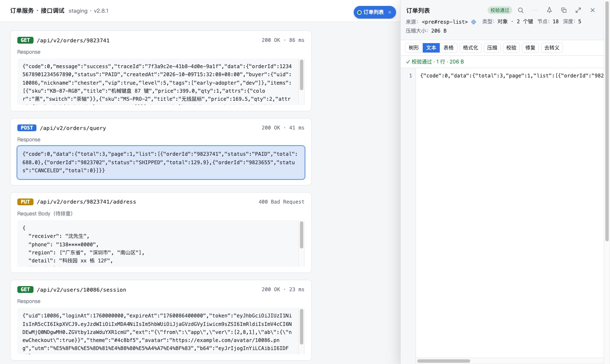Viewport: 610px width, 364px height.
Task: Click the scrollbar of the session response
Action: [x=302, y=327]
